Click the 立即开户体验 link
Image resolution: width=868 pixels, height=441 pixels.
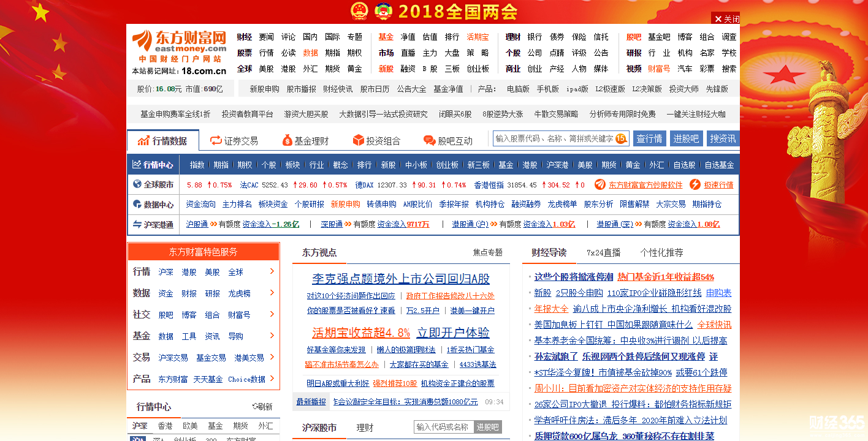pos(453,333)
